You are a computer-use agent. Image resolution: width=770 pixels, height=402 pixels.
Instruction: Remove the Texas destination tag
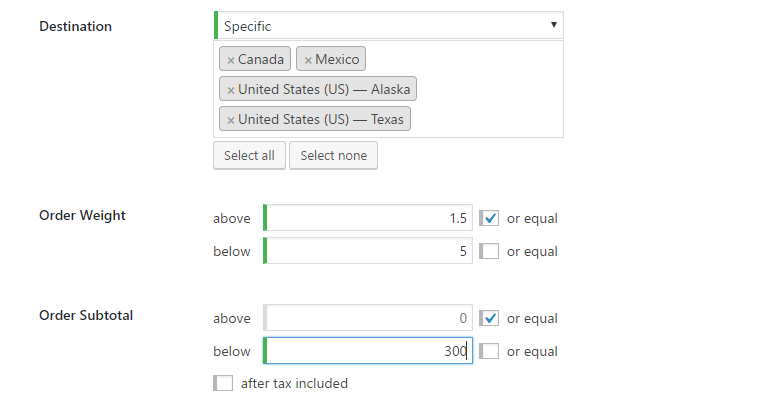pos(231,120)
